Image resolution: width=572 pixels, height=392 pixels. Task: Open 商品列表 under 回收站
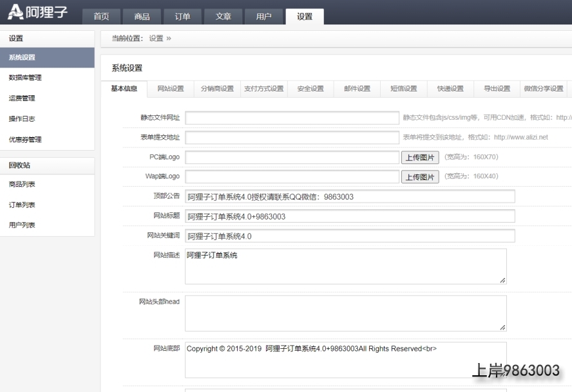22,185
